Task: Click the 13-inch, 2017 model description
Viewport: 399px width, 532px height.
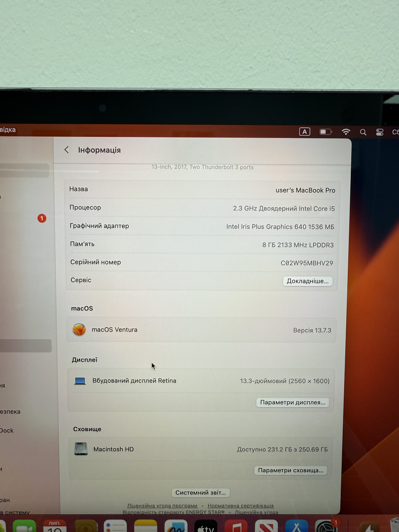Action: (202, 167)
